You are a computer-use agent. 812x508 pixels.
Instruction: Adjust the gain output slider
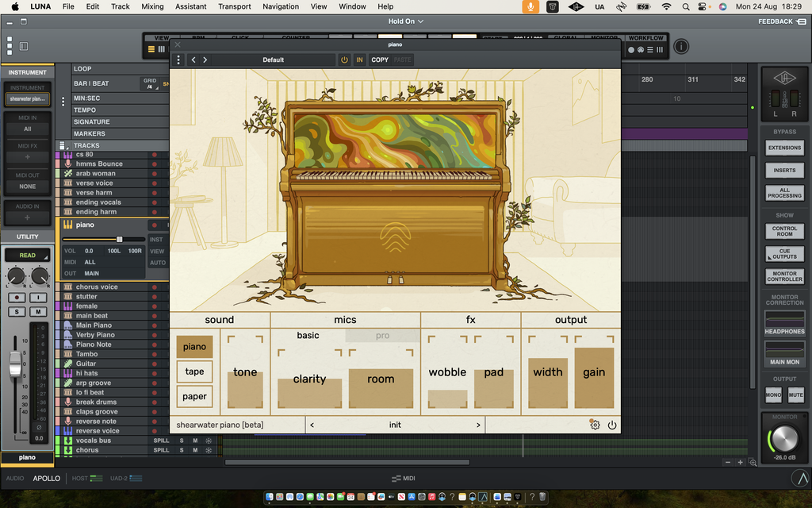(x=594, y=372)
